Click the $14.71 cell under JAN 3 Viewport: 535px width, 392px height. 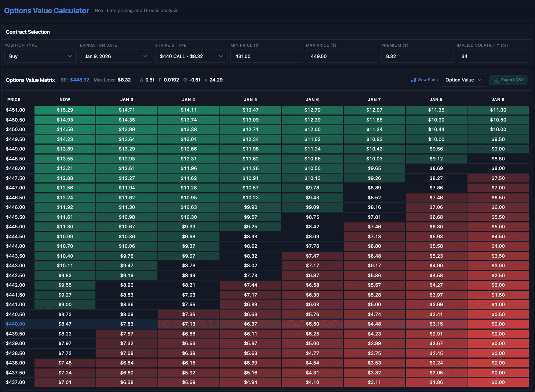point(127,110)
